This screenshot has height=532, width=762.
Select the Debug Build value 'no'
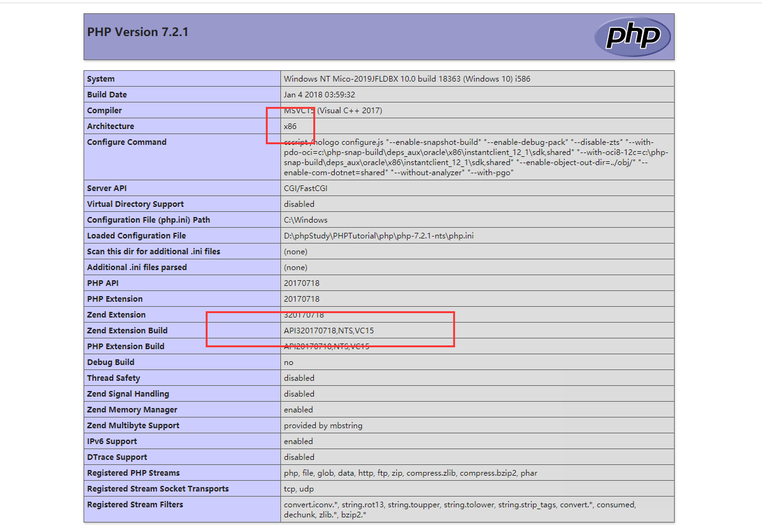tap(289, 362)
